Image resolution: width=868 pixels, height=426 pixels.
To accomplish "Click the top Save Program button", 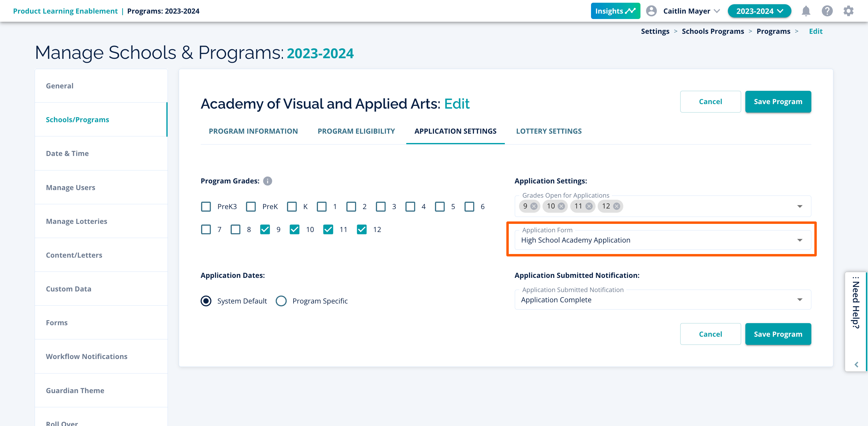I will 778,102.
